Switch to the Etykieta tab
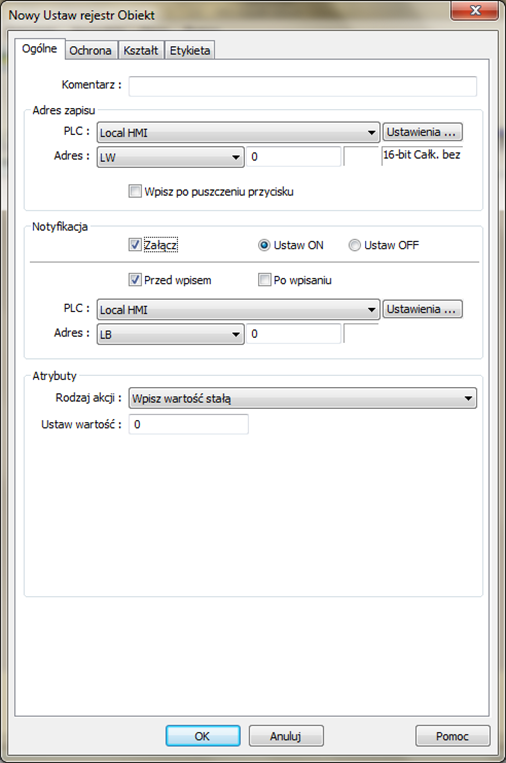The image size is (506, 763). [x=190, y=51]
